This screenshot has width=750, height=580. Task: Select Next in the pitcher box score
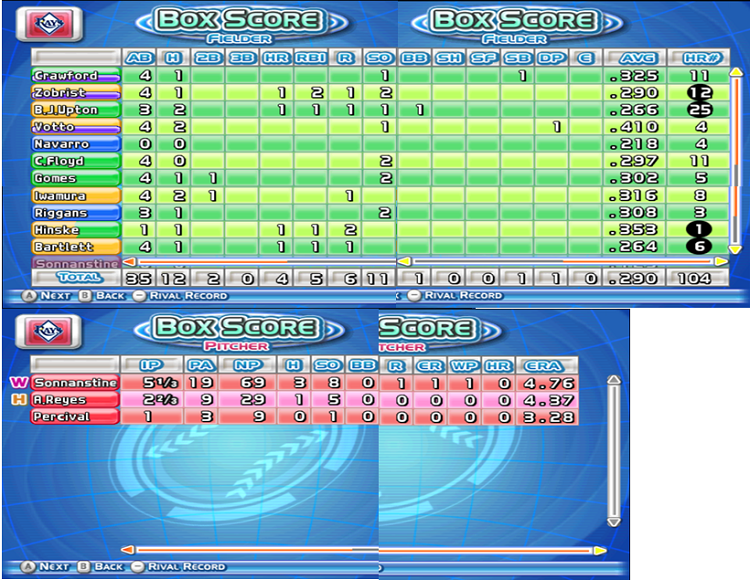pyautogui.click(x=54, y=567)
